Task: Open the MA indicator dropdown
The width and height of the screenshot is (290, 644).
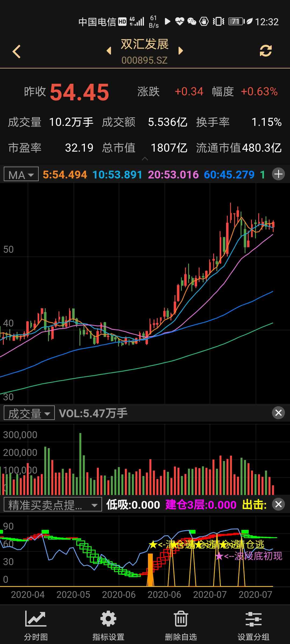Action: click(21, 174)
